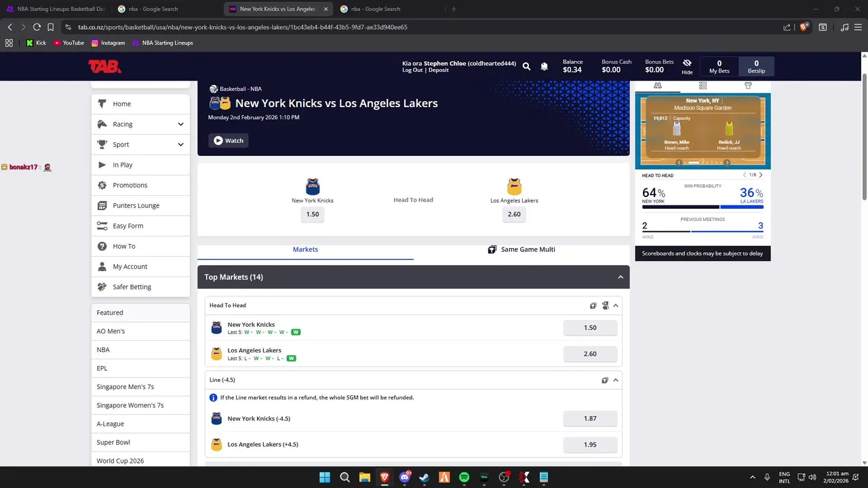Click the How To question mark icon
This screenshot has width=868, height=488.
pos(102,246)
